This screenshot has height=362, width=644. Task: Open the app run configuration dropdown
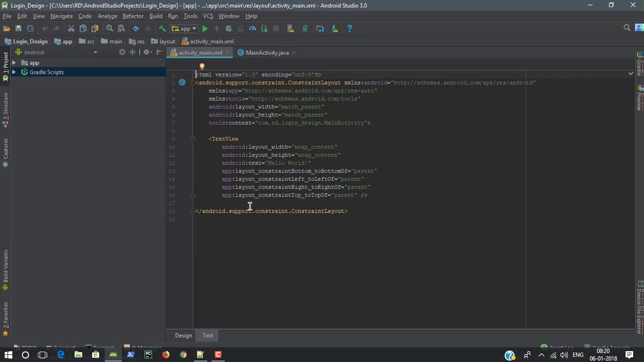pyautogui.click(x=185, y=29)
